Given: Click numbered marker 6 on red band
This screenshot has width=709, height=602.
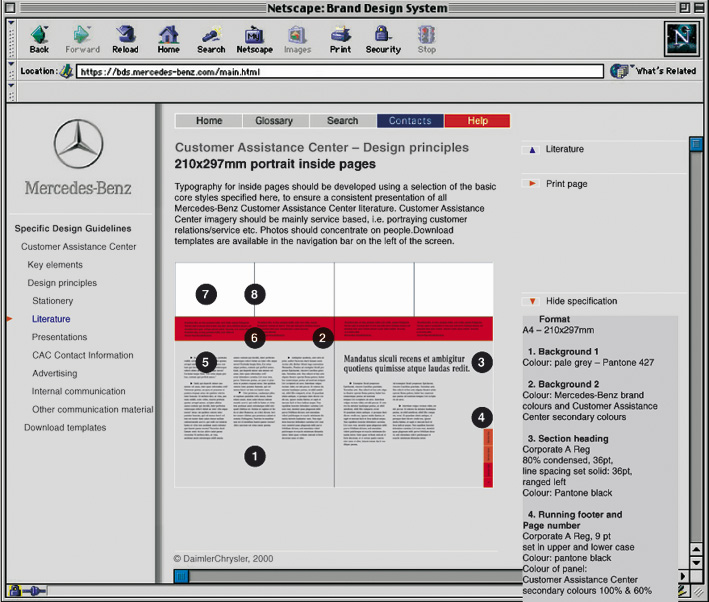Looking at the screenshot, I should (255, 338).
